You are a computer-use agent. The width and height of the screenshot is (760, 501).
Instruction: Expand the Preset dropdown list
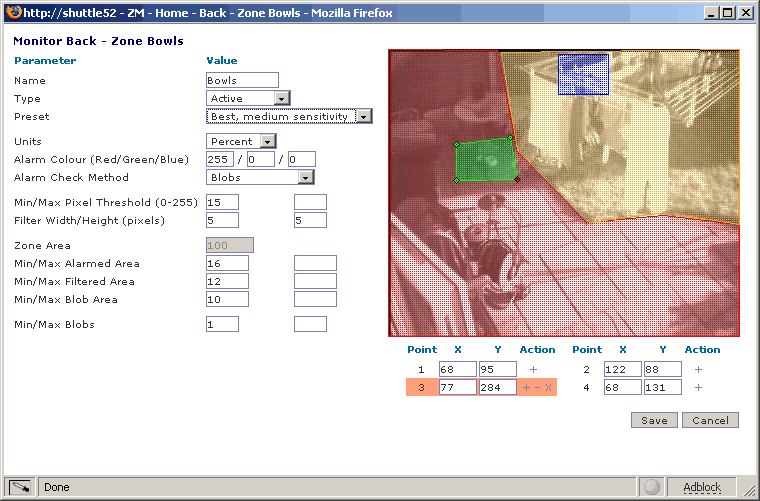289,116
